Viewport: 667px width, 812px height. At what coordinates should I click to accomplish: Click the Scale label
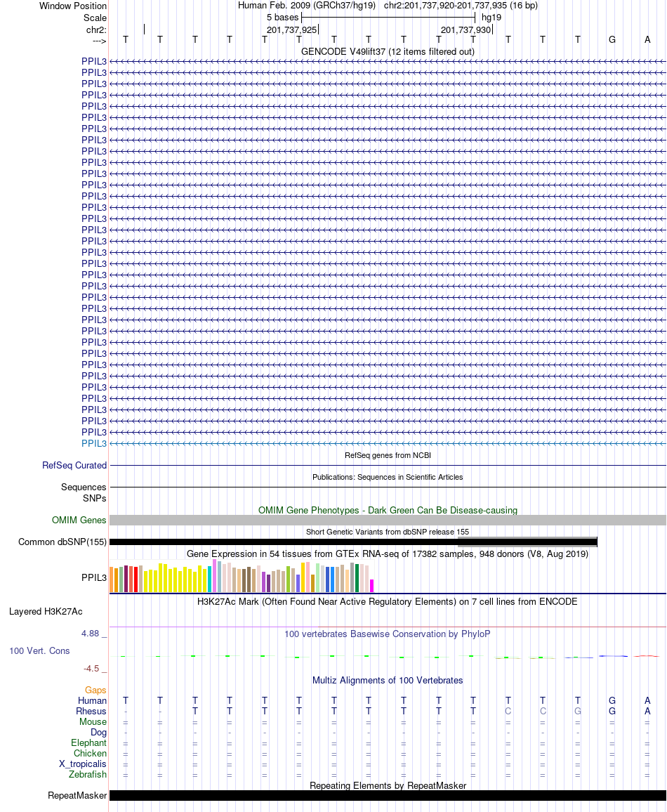click(x=95, y=18)
